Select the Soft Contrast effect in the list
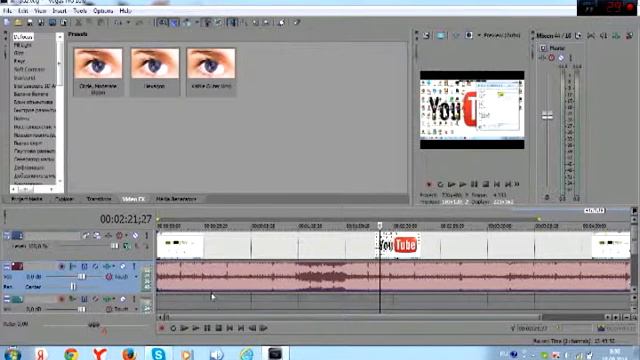The width and height of the screenshot is (640, 360). pyautogui.click(x=29, y=69)
